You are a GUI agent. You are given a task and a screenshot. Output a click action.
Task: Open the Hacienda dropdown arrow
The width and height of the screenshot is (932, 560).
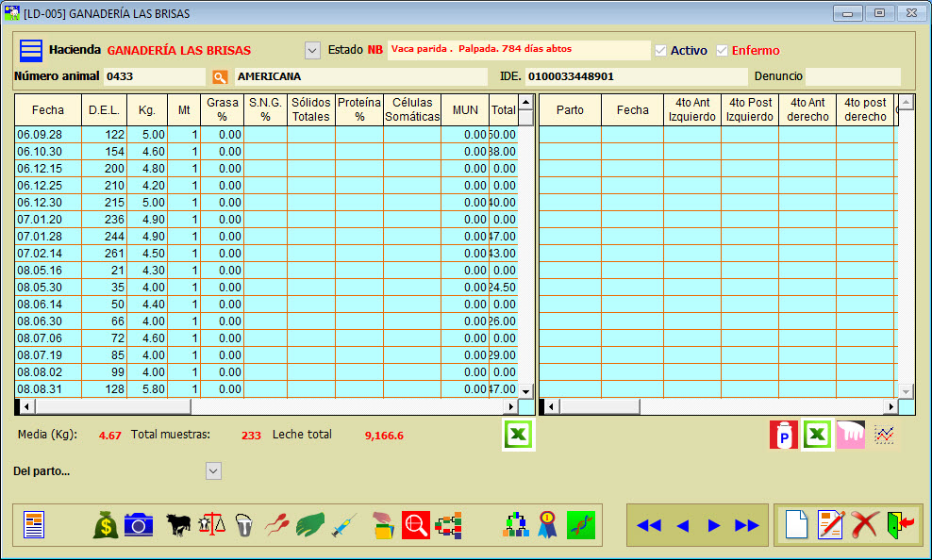point(312,50)
